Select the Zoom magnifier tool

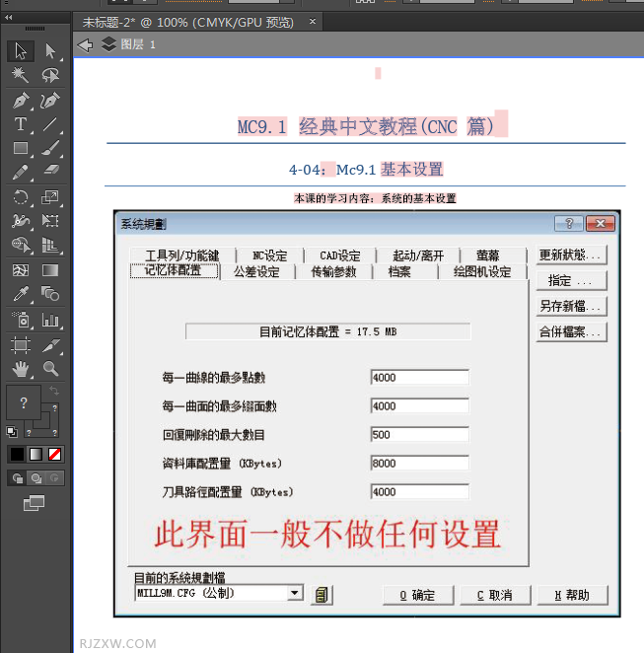point(50,369)
